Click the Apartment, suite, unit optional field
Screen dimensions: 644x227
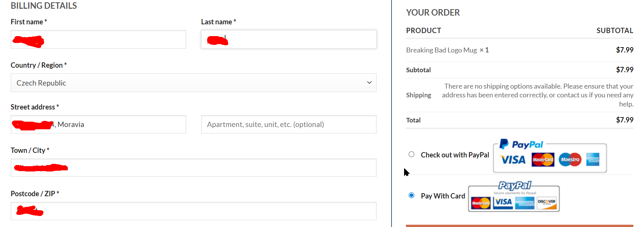click(x=289, y=125)
